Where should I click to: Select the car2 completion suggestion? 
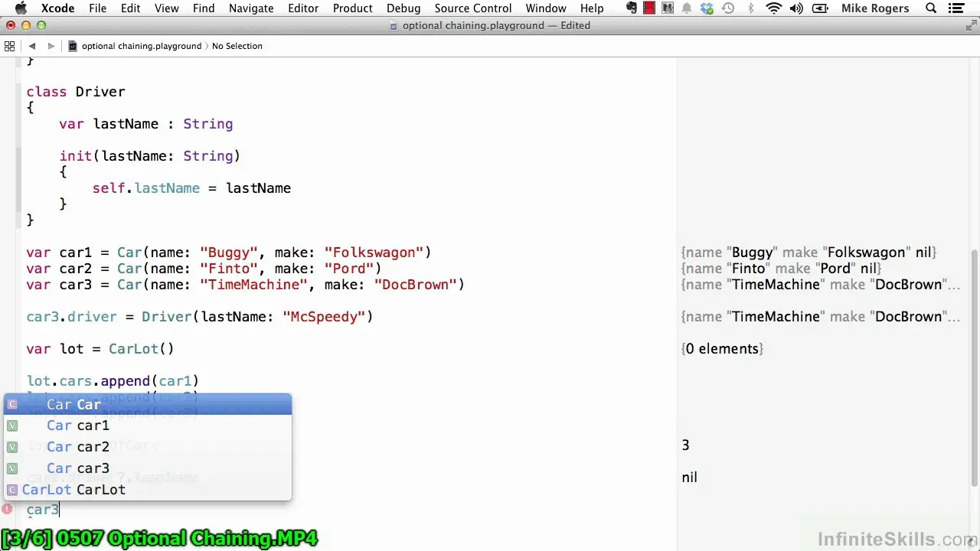148,447
